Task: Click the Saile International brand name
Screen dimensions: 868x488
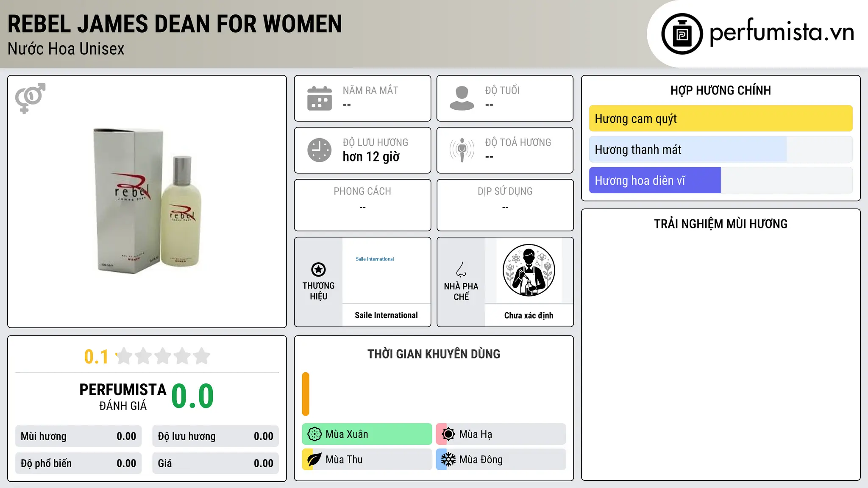Action: tap(386, 315)
